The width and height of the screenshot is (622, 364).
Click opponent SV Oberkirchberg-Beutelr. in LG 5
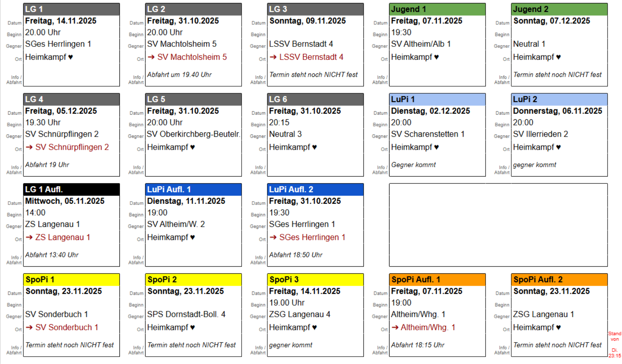coord(193,134)
